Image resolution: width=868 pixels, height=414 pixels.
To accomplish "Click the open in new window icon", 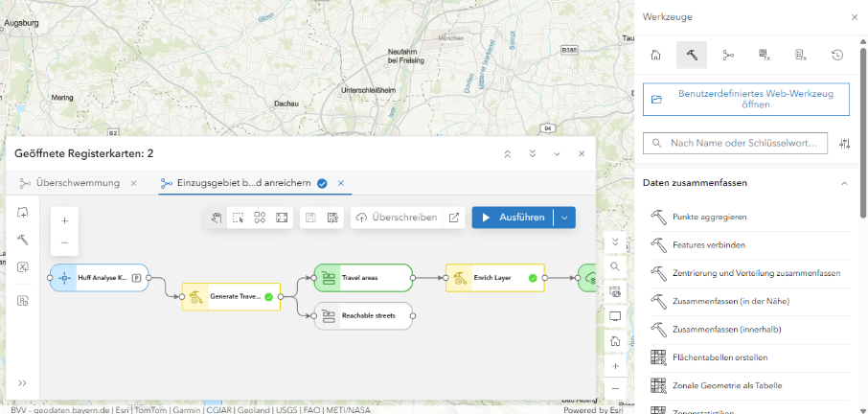I will [x=454, y=218].
